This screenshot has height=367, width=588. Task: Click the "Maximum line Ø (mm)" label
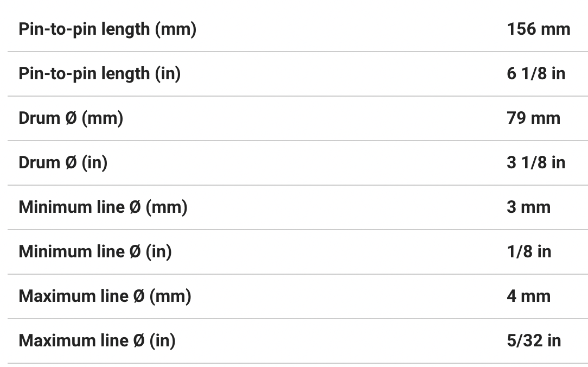tap(105, 296)
